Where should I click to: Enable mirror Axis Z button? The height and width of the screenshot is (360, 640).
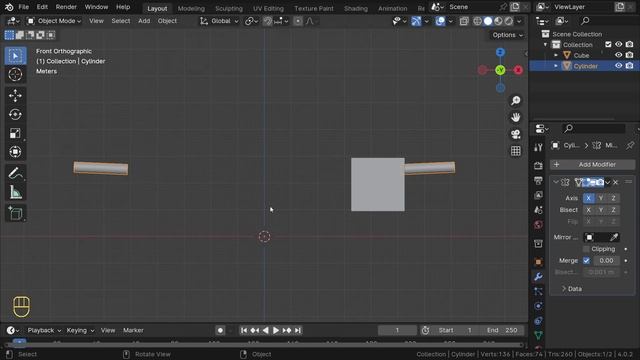pyautogui.click(x=613, y=198)
